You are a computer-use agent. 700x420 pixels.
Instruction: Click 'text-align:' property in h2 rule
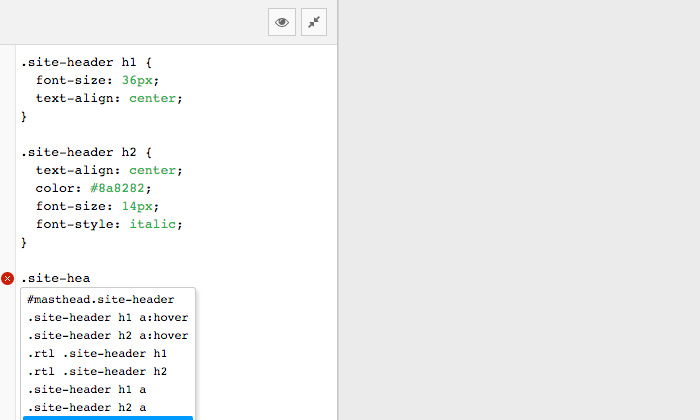coord(78,170)
